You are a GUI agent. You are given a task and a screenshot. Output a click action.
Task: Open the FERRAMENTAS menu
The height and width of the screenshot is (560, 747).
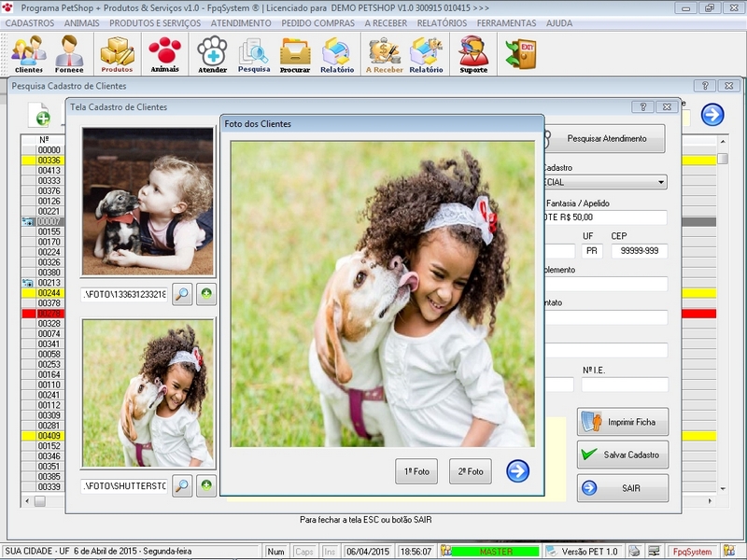pyautogui.click(x=506, y=23)
